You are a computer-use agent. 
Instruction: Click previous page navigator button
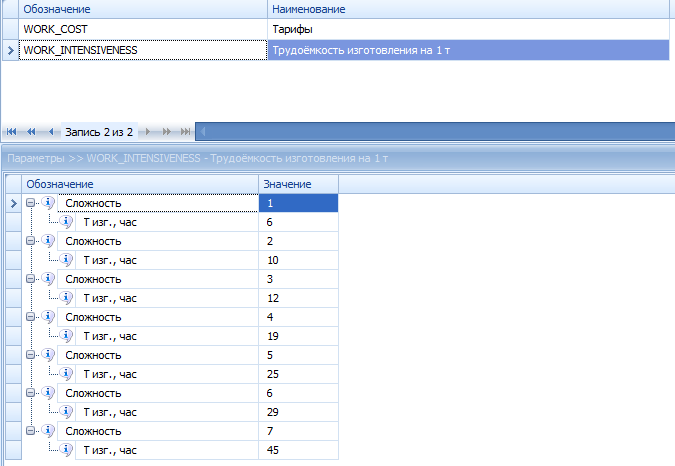click(x=31, y=131)
